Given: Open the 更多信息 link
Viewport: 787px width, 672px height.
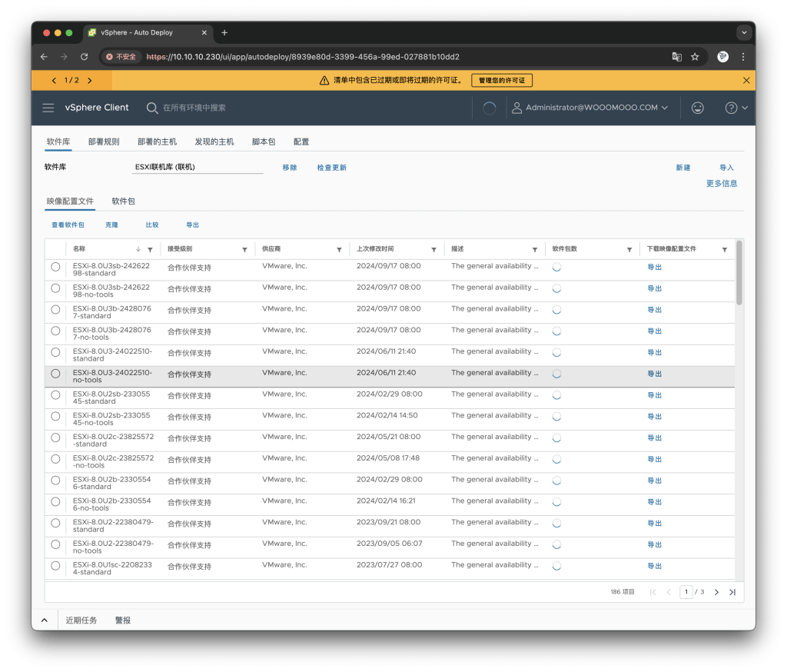Looking at the screenshot, I should point(722,184).
